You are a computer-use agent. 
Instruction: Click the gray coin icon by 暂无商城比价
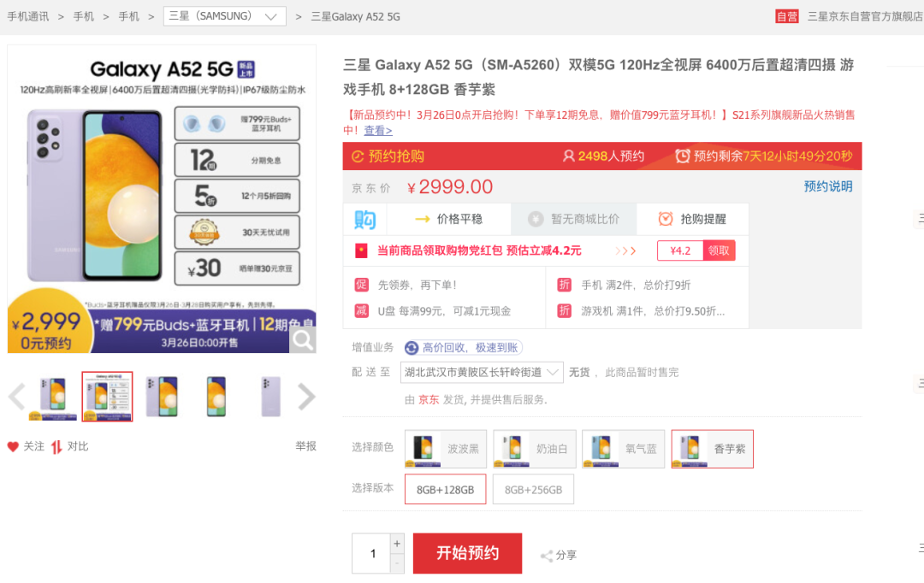pos(535,219)
